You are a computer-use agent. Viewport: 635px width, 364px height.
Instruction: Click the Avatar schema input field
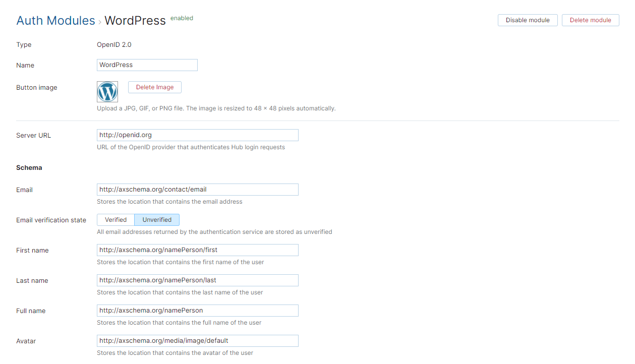pos(197,340)
